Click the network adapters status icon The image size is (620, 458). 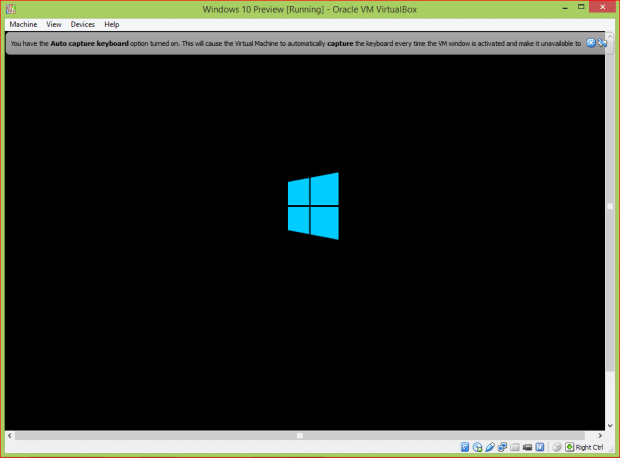502,447
